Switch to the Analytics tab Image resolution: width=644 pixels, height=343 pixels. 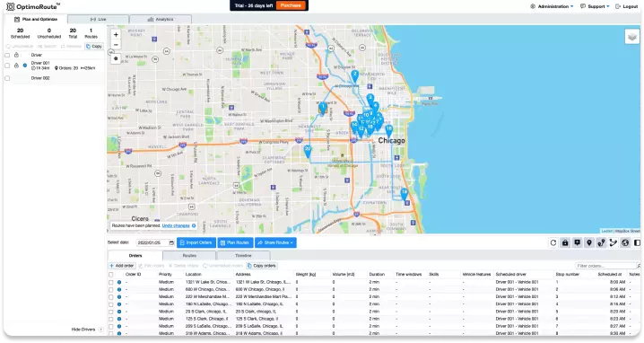point(161,20)
